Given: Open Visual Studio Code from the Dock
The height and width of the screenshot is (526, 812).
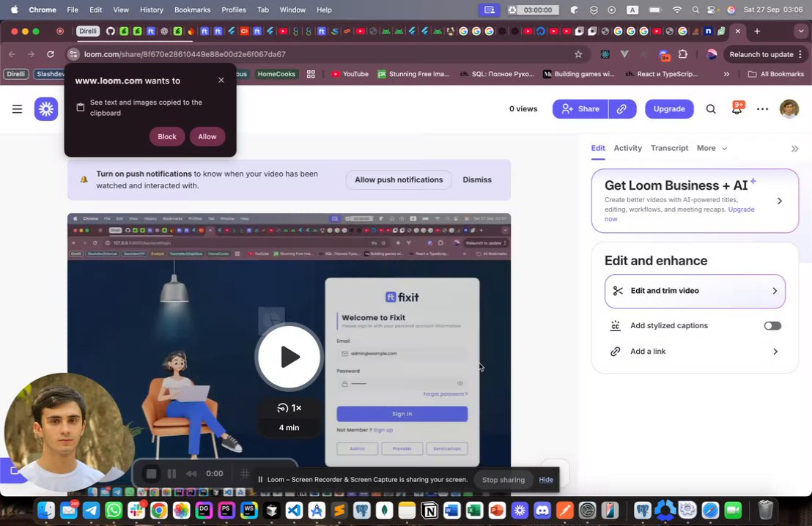Looking at the screenshot, I should [294, 511].
